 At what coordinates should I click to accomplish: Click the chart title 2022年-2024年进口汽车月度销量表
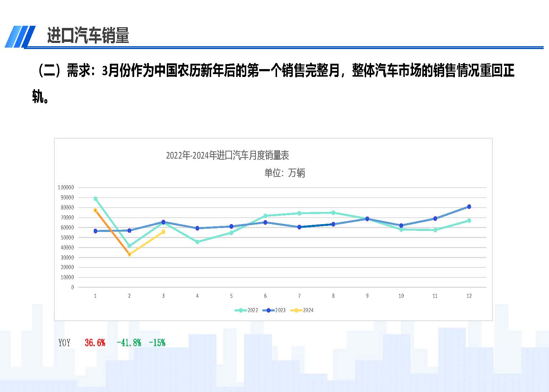pos(228,156)
